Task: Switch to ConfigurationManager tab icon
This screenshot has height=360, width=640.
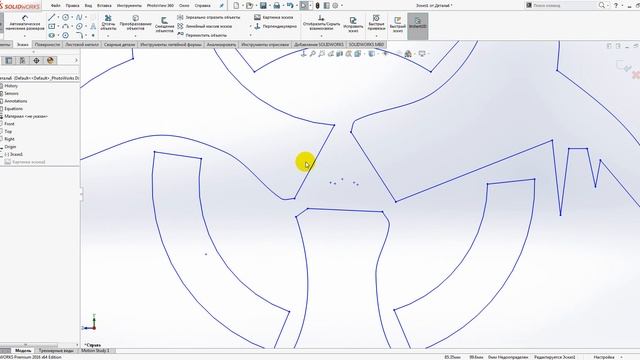Action: click(x=36, y=60)
